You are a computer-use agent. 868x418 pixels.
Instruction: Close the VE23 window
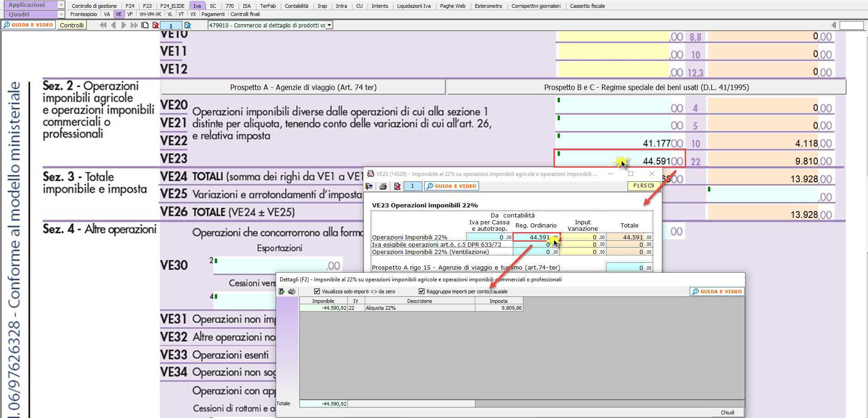click(x=652, y=174)
